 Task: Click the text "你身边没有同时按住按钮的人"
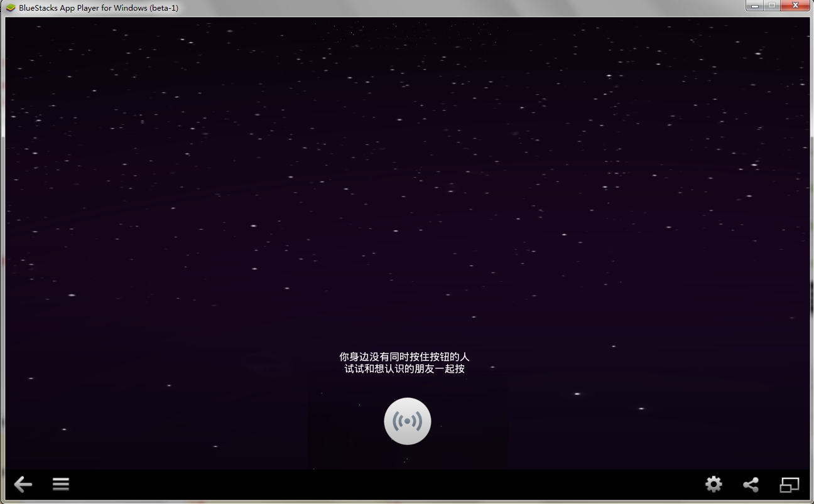click(x=404, y=357)
